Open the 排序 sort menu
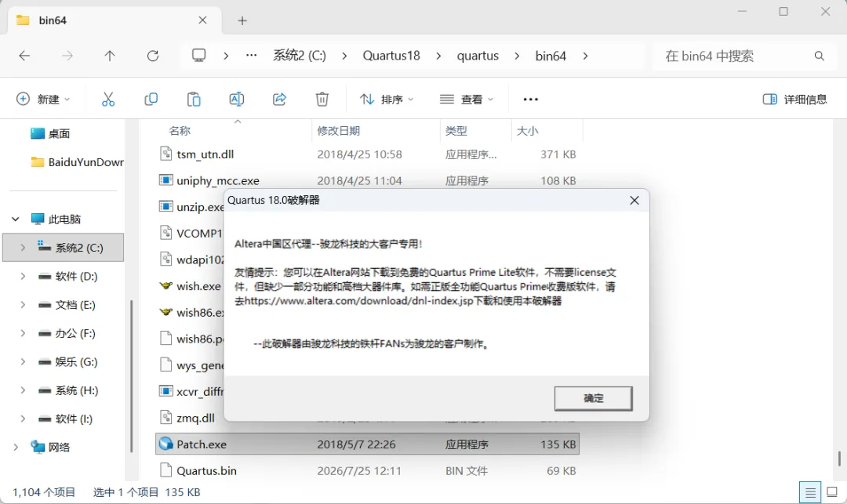Viewport: 847px width, 504px height. [x=387, y=100]
